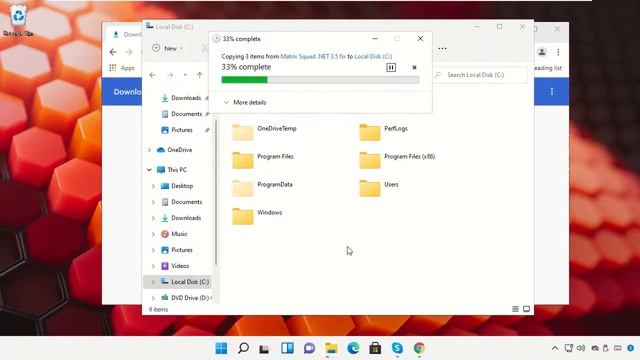Open the PerfLogs folder
This screenshot has height=360, width=640.
(x=383, y=132)
